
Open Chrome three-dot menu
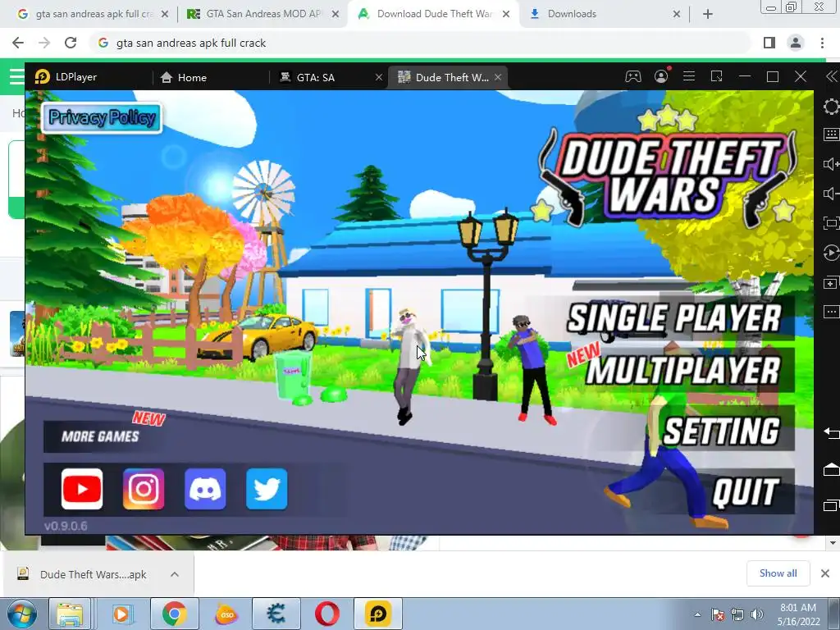pyautogui.click(x=822, y=43)
